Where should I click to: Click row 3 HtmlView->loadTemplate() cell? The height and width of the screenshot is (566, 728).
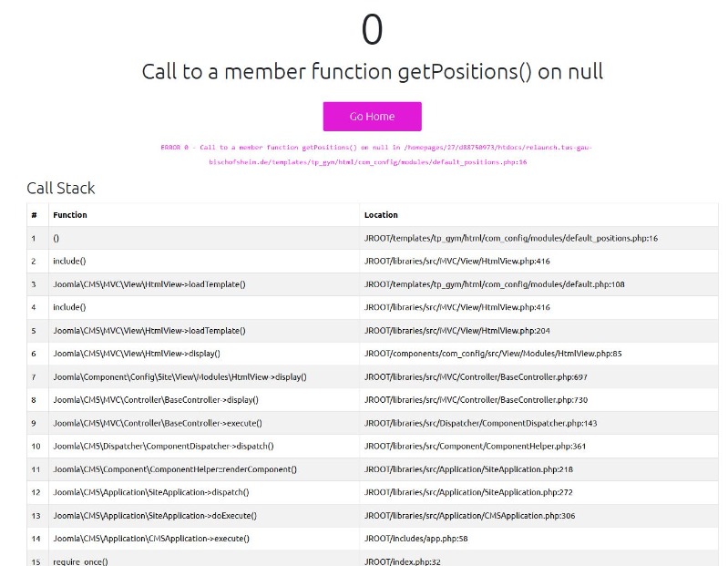coord(149,284)
